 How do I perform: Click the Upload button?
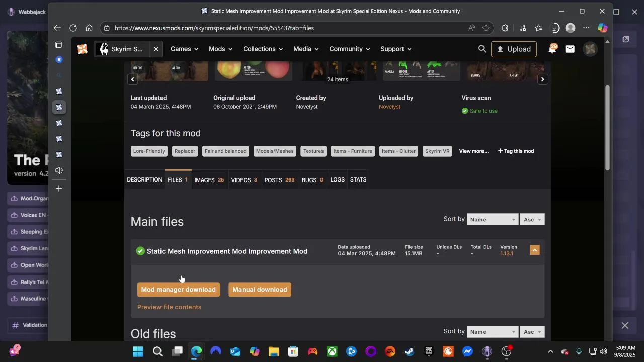[x=514, y=49]
